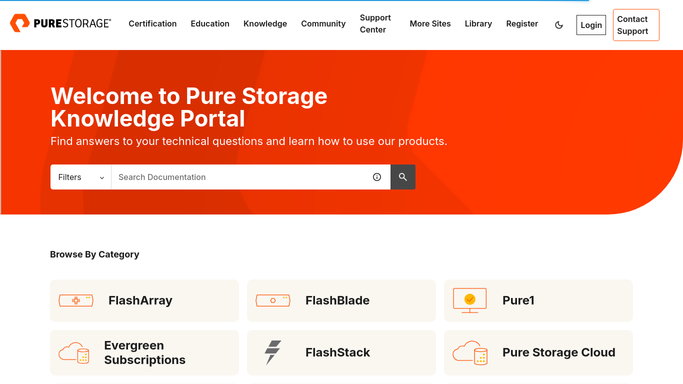
Task: Open the Pure Storage Cloud icon
Action: pyautogui.click(x=470, y=353)
